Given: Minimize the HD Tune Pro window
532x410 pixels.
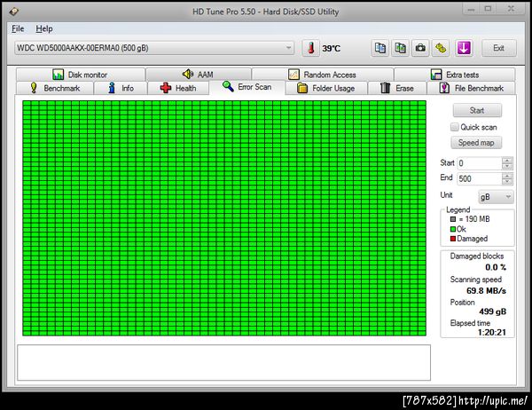Looking at the screenshot, I should 472,9.
